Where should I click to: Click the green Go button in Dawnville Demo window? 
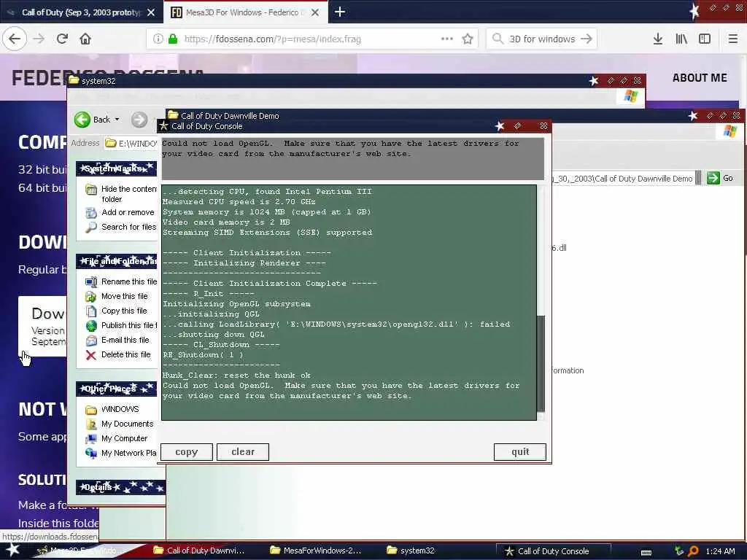(x=720, y=178)
